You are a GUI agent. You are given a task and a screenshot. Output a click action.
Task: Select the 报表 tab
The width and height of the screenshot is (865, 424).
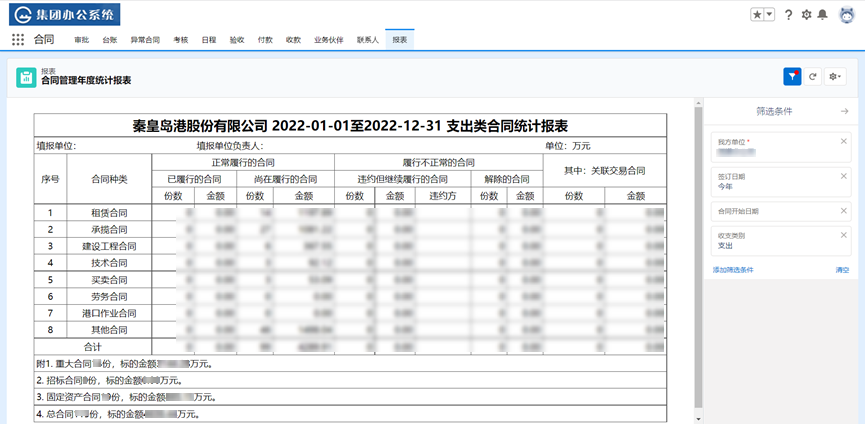pos(400,40)
